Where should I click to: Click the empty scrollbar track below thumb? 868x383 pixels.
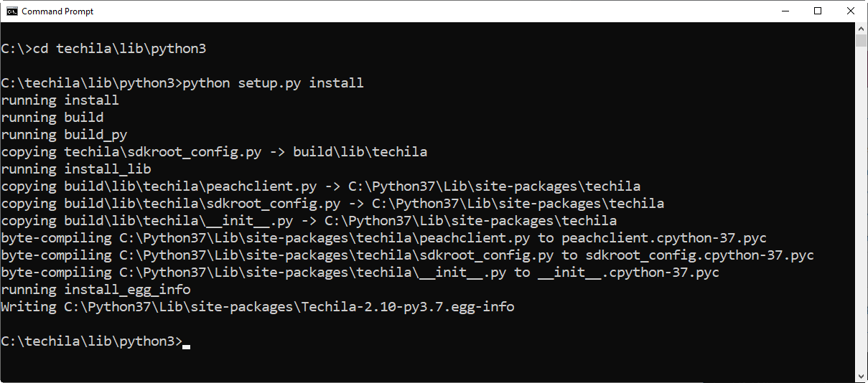coord(862,215)
